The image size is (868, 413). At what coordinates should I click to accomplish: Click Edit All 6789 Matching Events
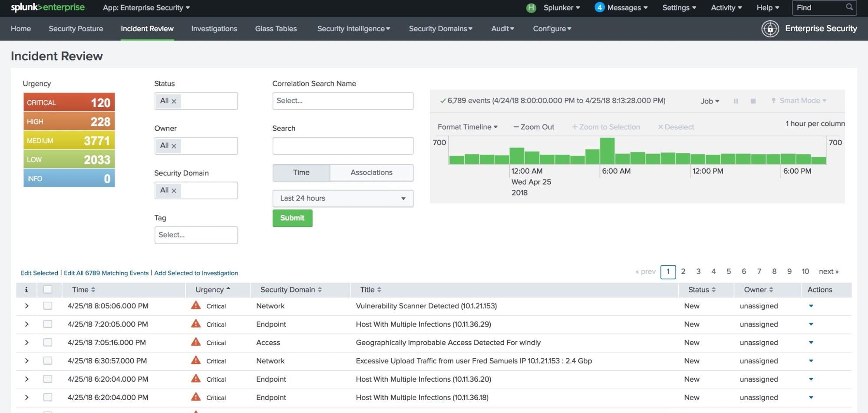point(106,273)
